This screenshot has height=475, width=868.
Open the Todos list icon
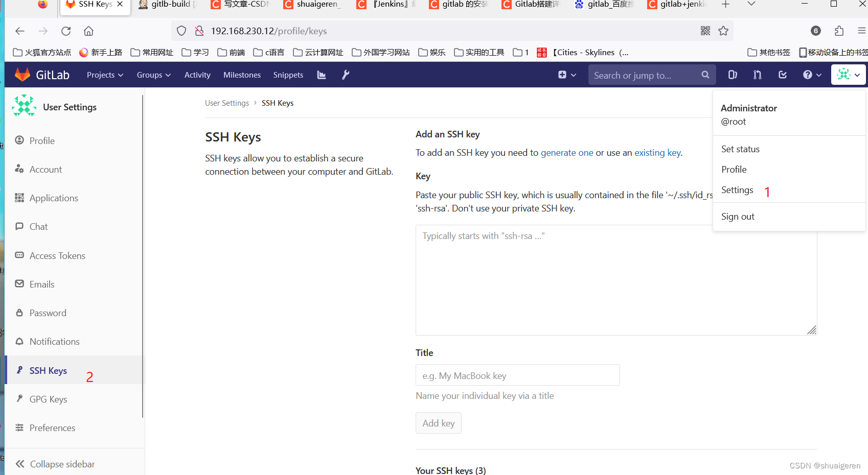(782, 75)
